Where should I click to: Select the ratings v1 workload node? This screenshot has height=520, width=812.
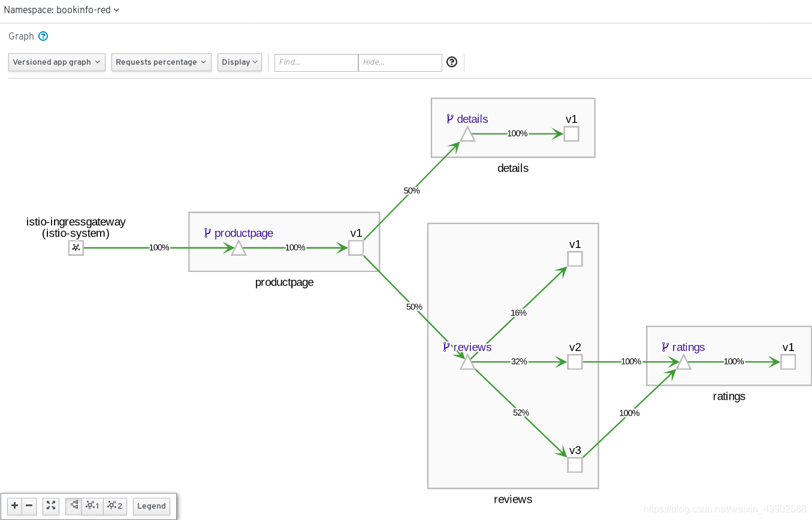(x=788, y=362)
